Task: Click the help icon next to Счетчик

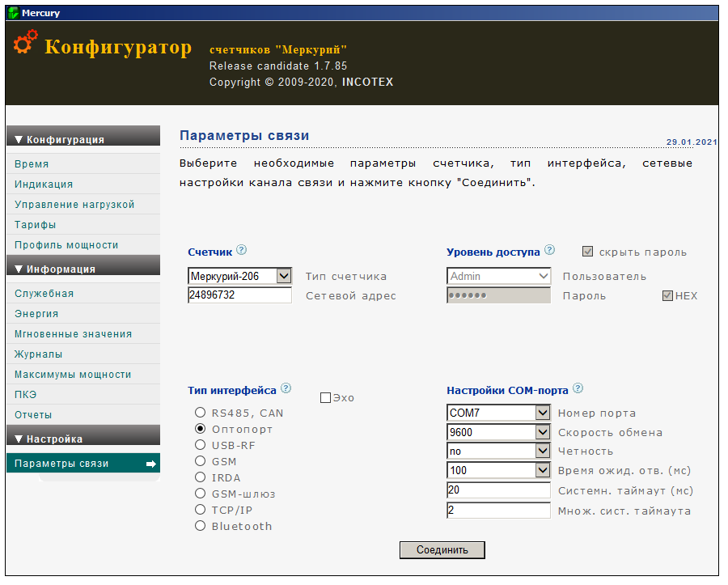Action: [241, 250]
